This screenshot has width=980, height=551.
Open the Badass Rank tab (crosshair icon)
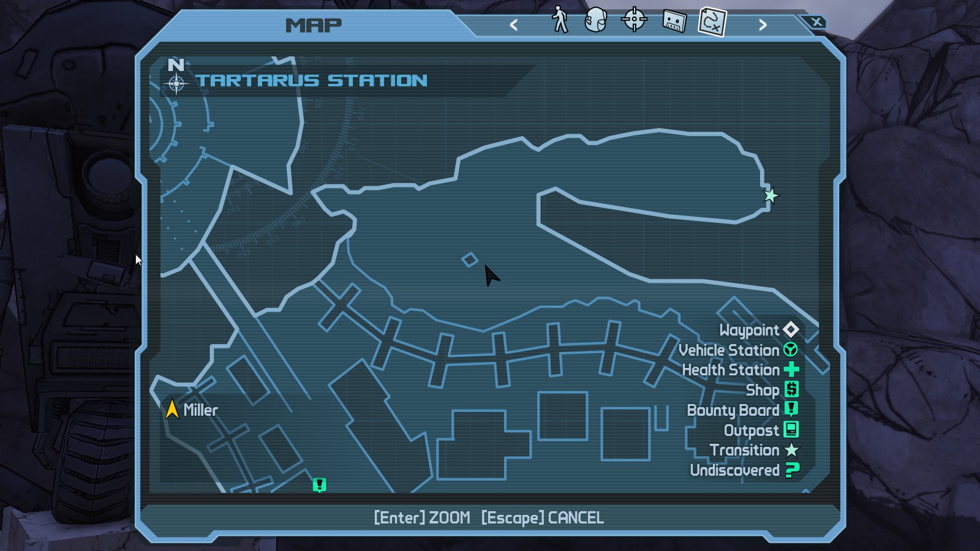pos(634,20)
